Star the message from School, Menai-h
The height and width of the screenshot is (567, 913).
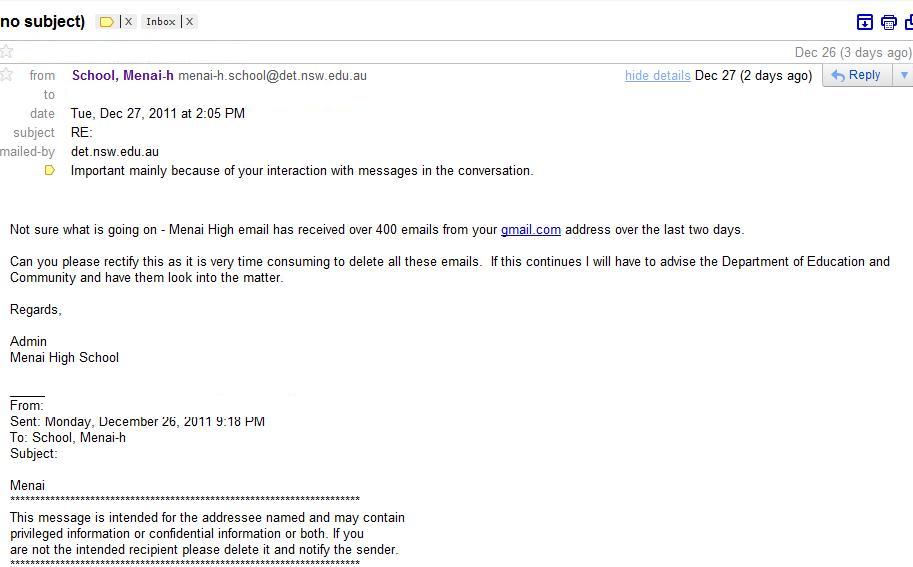coord(6,74)
